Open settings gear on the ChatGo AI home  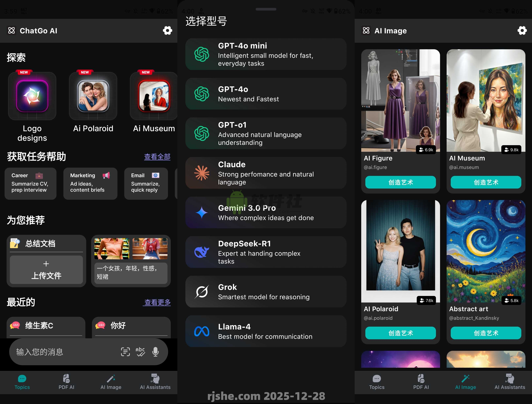[168, 31]
